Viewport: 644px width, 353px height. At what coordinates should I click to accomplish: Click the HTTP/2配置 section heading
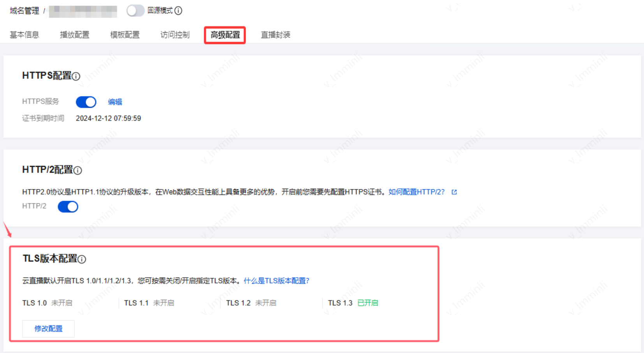(x=48, y=170)
